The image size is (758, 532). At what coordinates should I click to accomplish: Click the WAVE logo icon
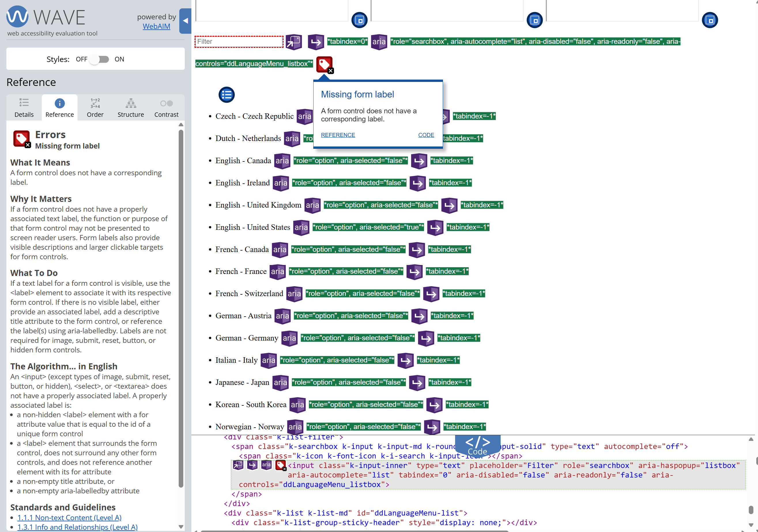tap(17, 17)
